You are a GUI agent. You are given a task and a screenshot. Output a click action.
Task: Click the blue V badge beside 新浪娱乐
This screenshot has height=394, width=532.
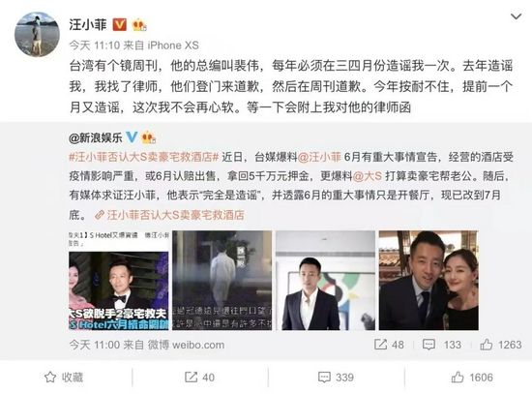[132, 137]
